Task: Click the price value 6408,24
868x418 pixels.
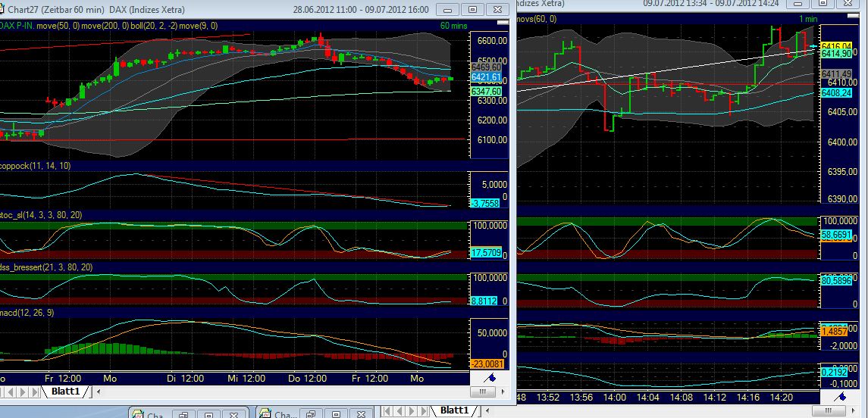Action: 836,93
